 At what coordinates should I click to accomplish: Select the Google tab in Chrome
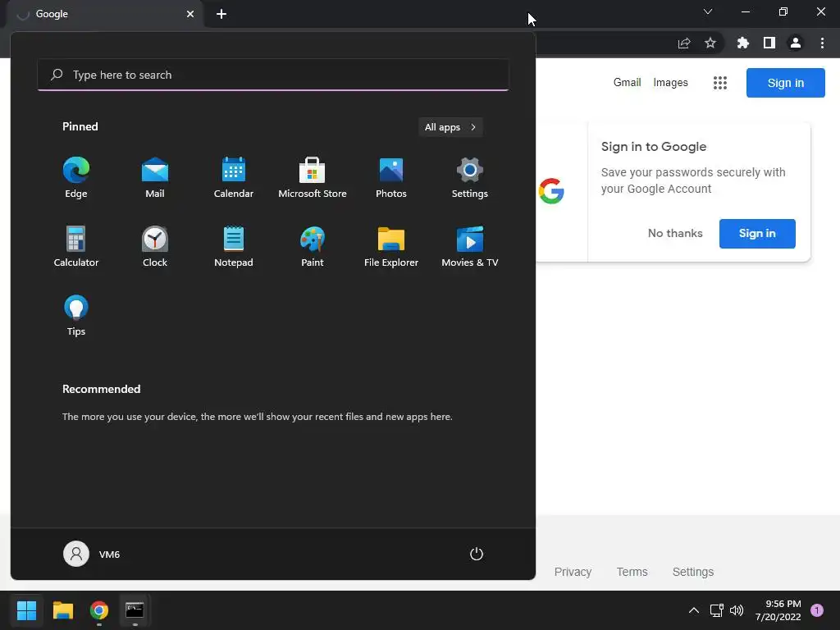[x=104, y=14]
